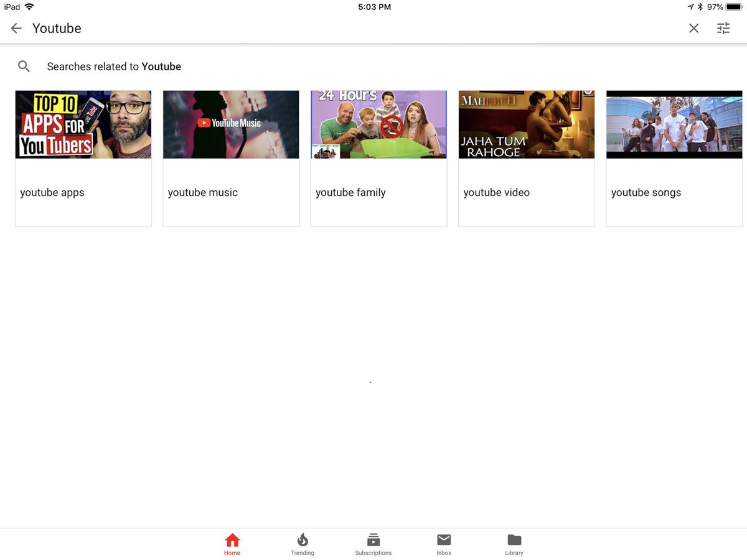Open the 24 Hours family thumbnail

(378, 124)
